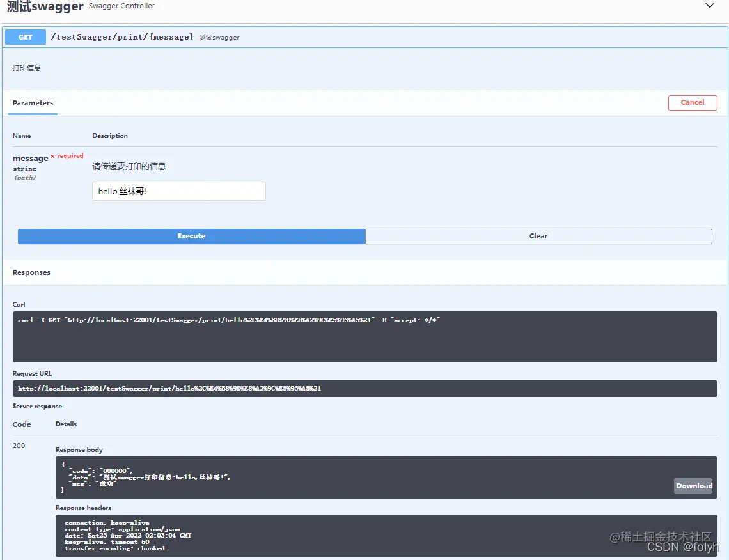This screenshot has height=560, width=729.
Task: Collapse the 测试swagger controller section chevron
Action: 709,6
